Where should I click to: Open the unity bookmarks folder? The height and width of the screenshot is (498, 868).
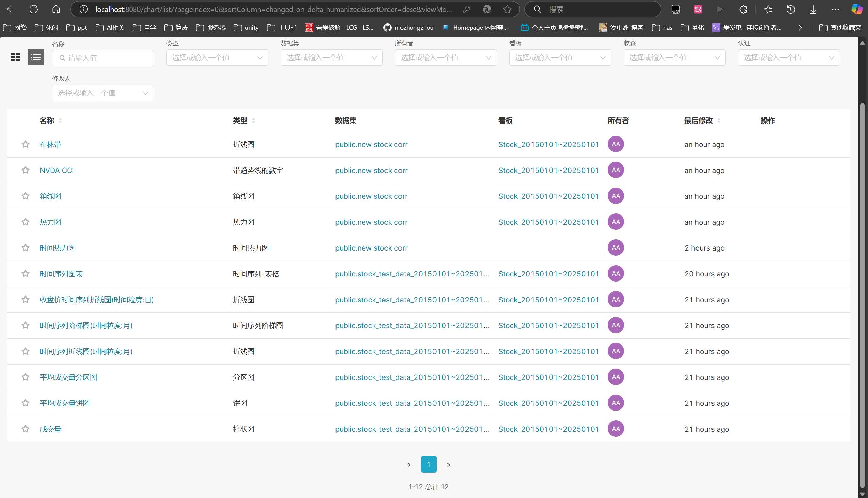point(246,27)
